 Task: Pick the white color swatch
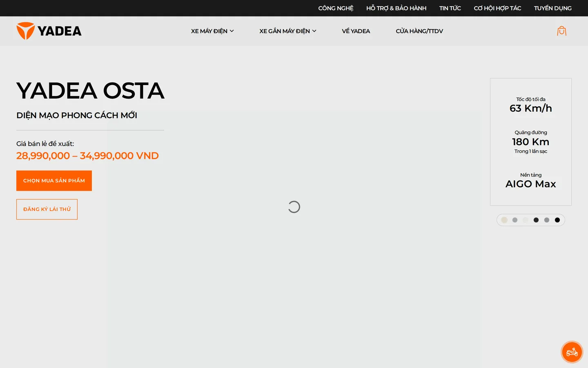pyautogui.click(x=526, y=220)
